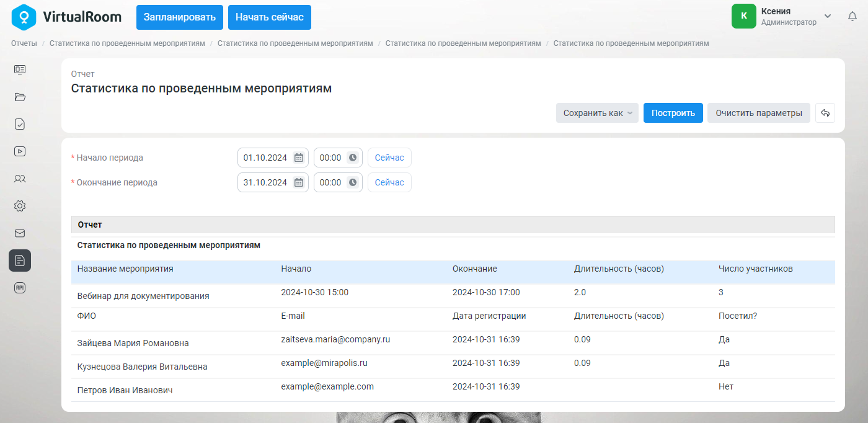Open the document checkmark icon in sidebar

[20, 124]
